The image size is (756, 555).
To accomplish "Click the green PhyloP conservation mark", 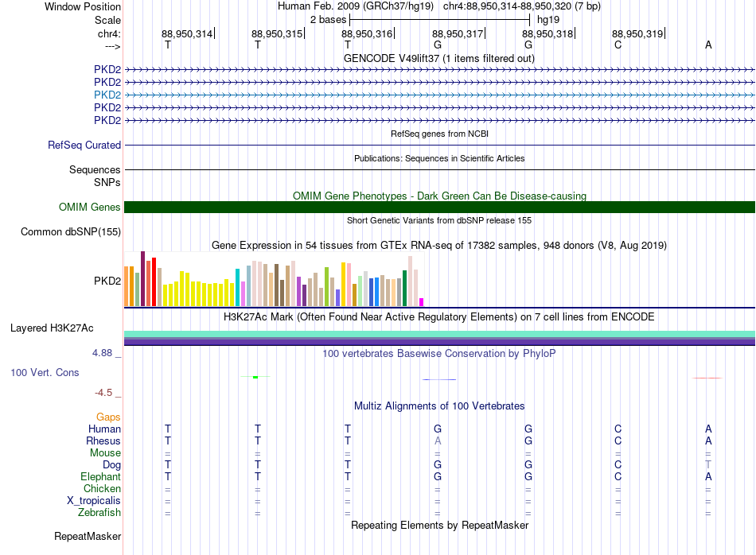I will click(x=255, y=377).
